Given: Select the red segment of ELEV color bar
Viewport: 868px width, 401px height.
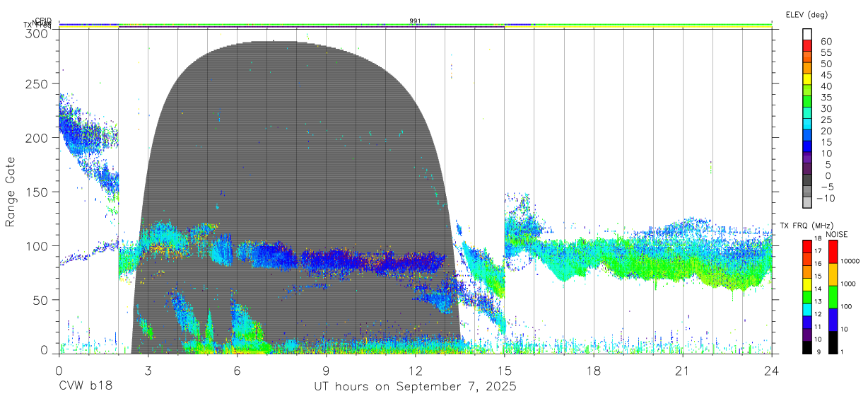Looking at the screenshot, I should 808,45.
